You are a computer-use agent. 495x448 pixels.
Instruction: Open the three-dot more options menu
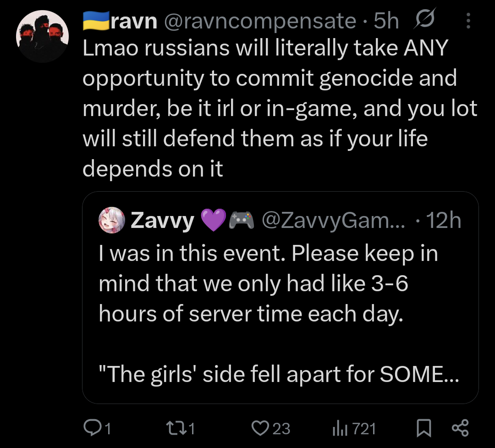(468, 21)
